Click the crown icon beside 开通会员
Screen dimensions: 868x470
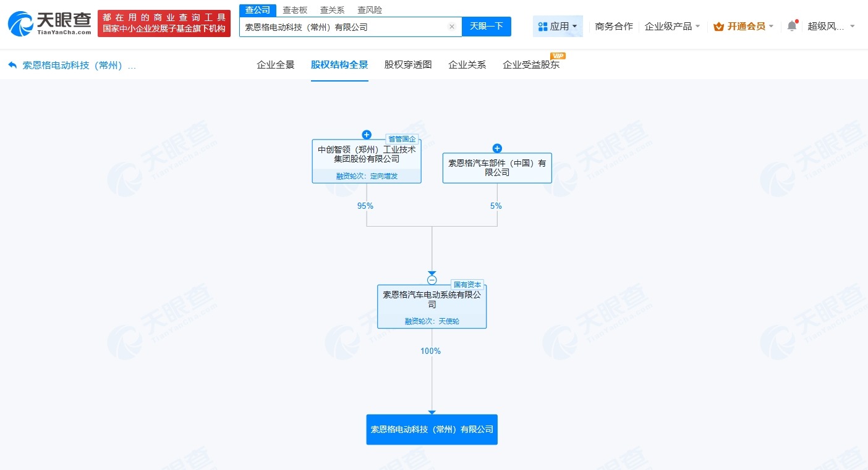pos(718,26)
